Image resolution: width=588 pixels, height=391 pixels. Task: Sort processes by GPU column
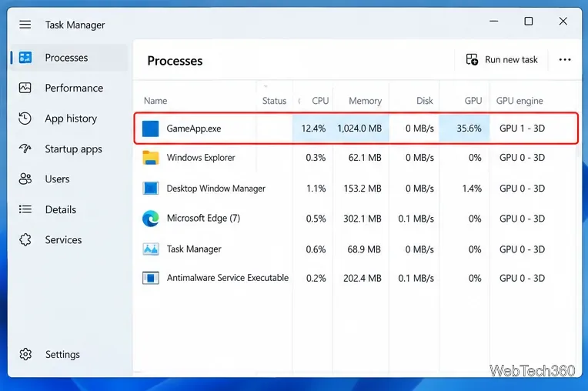[473, 101]
